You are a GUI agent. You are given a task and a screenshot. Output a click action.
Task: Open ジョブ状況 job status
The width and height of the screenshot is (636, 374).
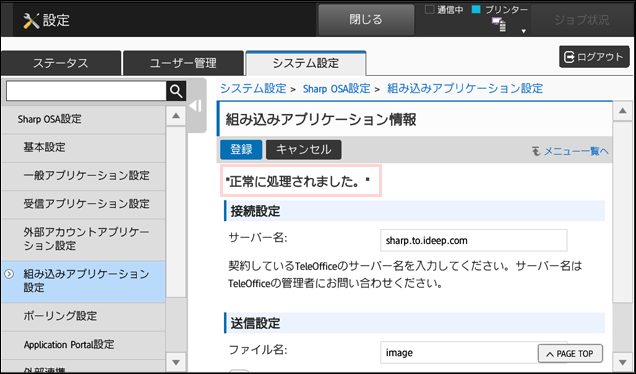582,20
